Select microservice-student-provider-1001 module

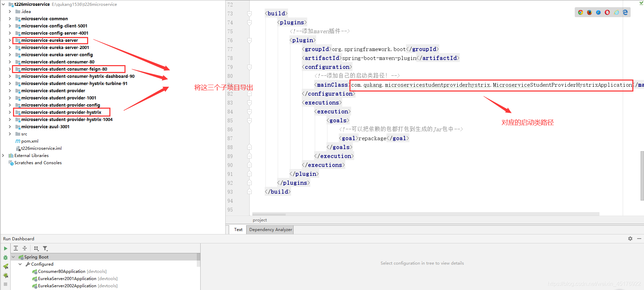coord(59,98)
